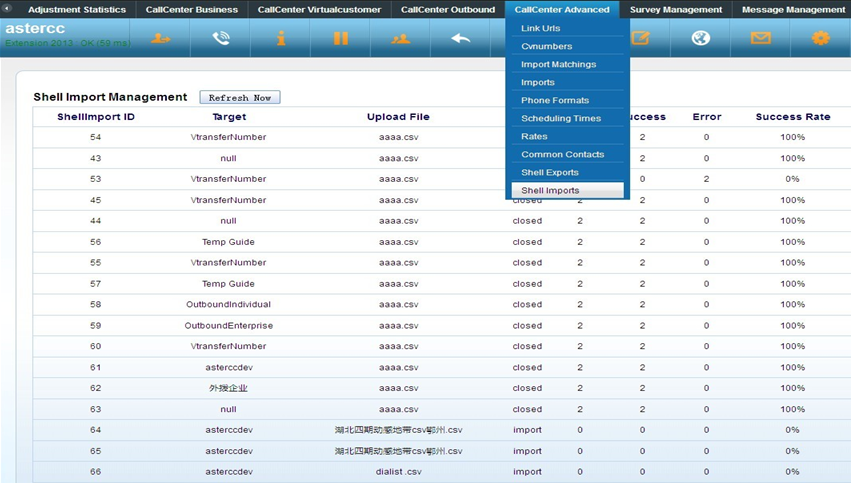Screen dimensions: 851x483
Task: Select Shell Imports from the dropdown menu
Action: click(567, 190)
